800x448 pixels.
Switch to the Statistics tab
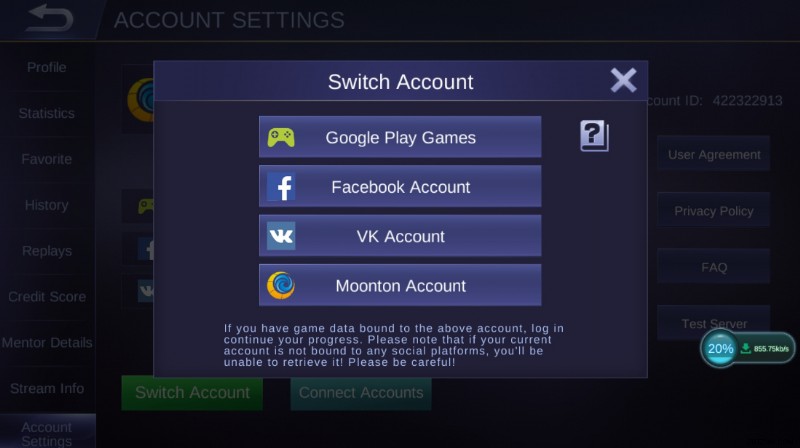pos(47,113)
